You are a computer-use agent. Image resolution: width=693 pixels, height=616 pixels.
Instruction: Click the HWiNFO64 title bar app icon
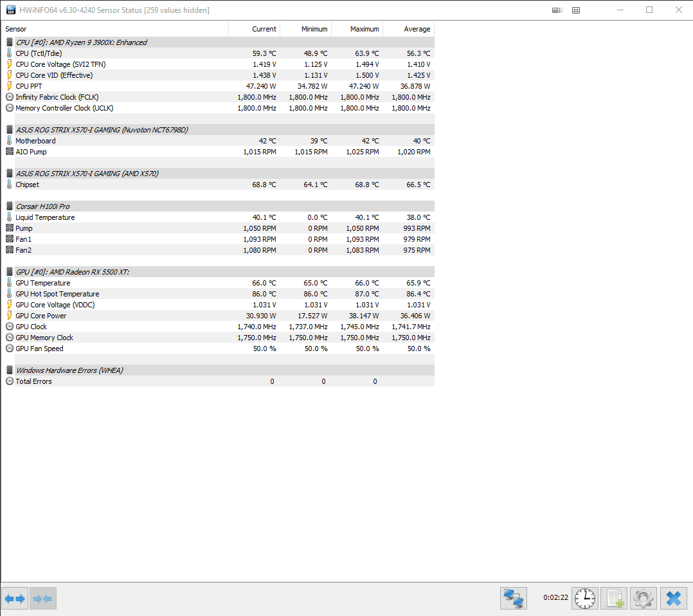[x=10, y=10]
